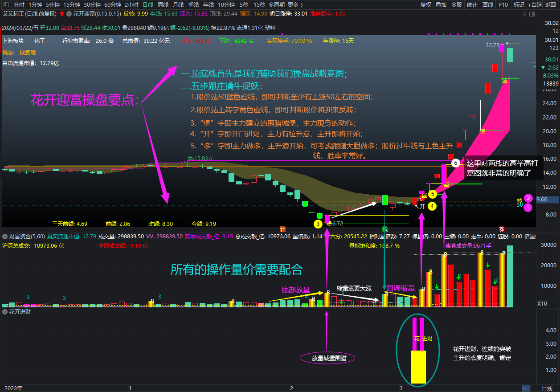This screenshot has width=560, height=392.
Task: Toggle the diamond marker near top right
Action: [523, 14]
